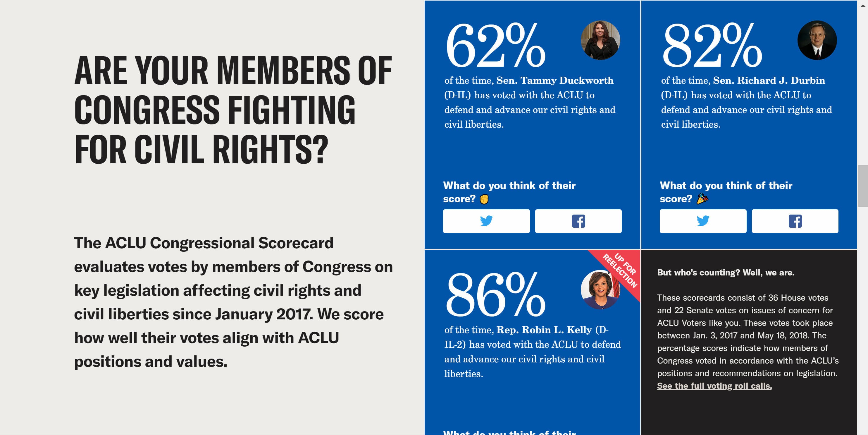This screenshot has width=868, height=435.
Task: Click the raised fist emoji by Duckworth's score
Action: tap(484, 199)
